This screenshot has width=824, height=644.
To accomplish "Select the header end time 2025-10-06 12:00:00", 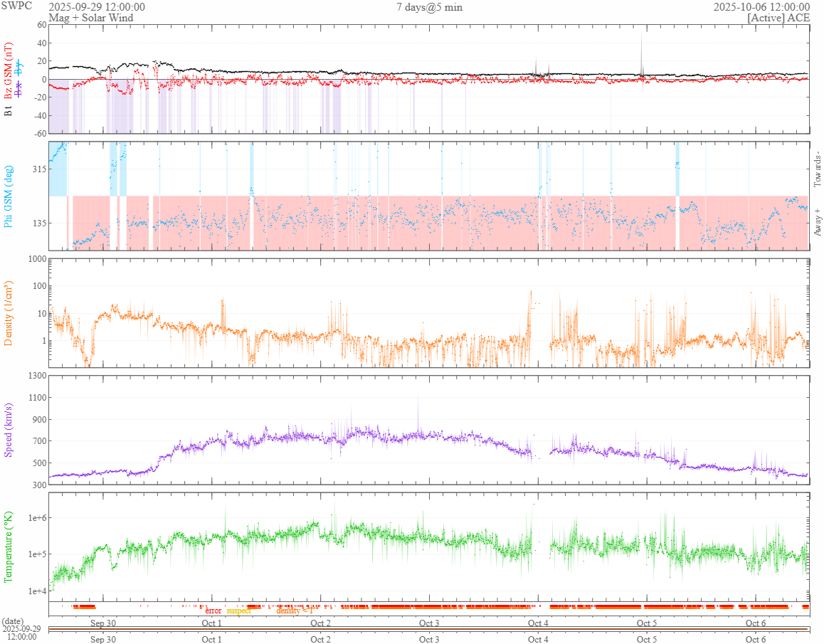I will pyautogui.click(x=761, y=7).
